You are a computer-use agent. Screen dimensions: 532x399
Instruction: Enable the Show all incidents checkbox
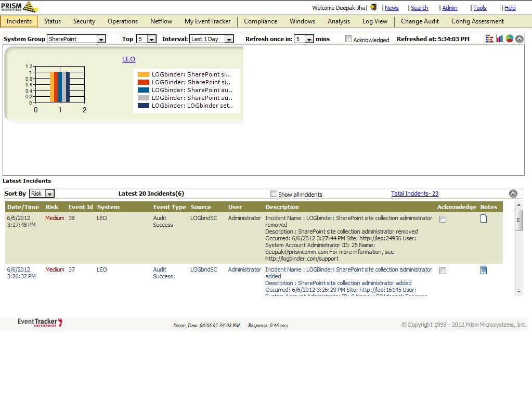tap(274, 194)
